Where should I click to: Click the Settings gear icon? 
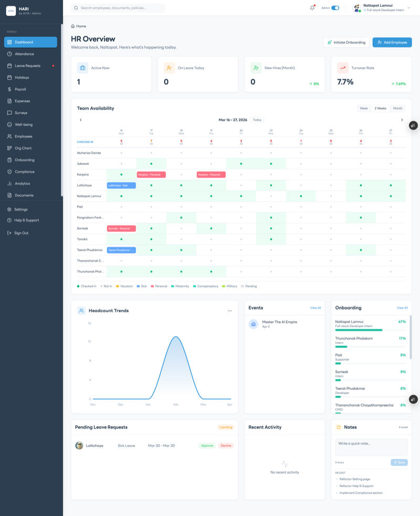(9, 209)
